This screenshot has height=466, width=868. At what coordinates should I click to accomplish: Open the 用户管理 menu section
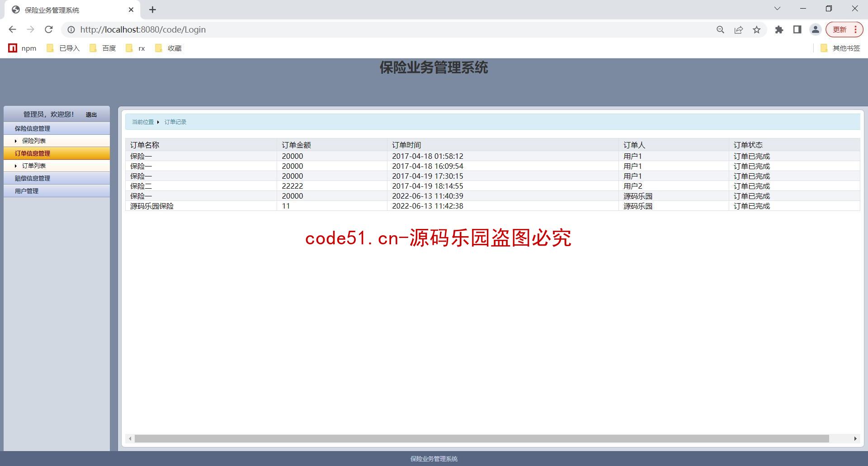click(x=57, y=191)
